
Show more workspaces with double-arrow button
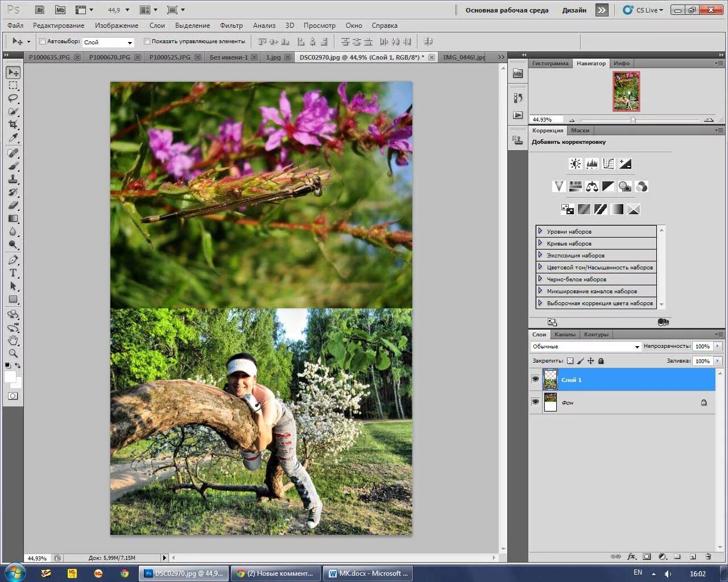602,10
